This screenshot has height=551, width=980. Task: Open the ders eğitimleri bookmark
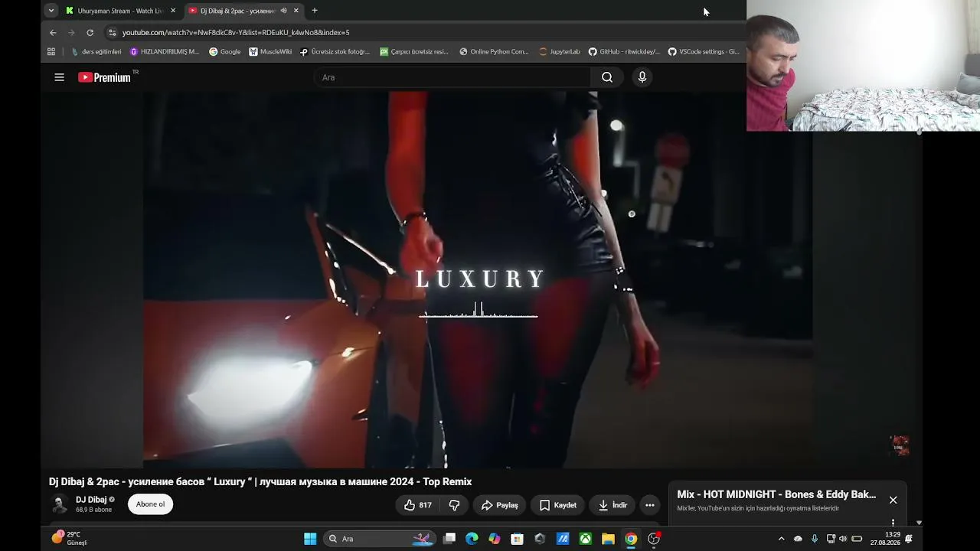(x=96, y=52)
